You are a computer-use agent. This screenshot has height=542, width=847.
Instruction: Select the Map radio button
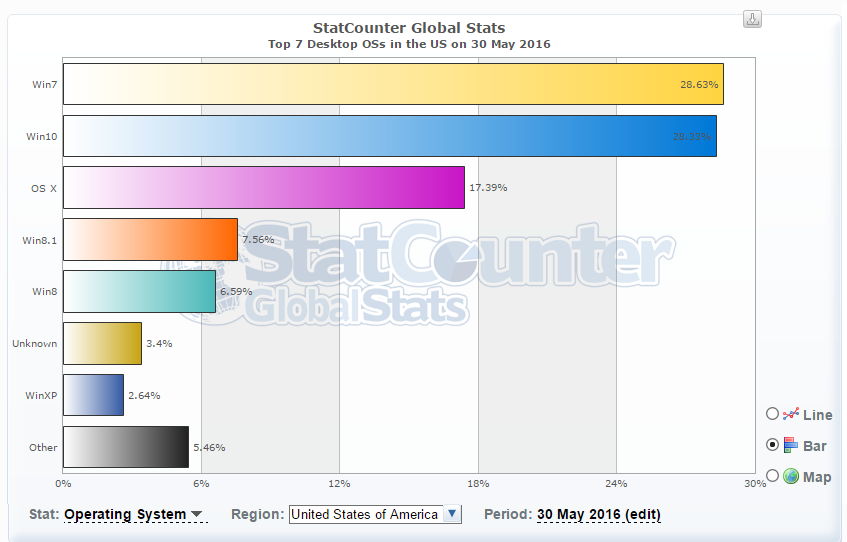(x=772, y=476)
